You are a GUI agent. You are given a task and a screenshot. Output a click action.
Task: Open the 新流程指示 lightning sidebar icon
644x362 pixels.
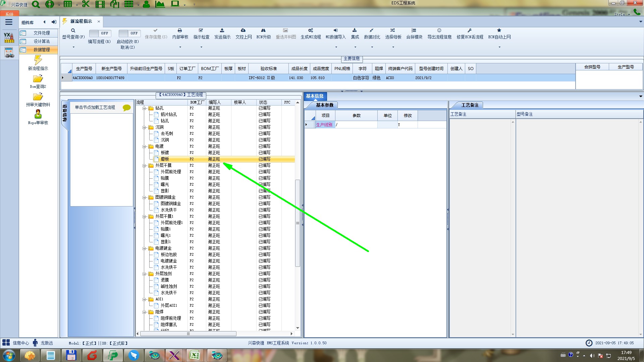38,60
